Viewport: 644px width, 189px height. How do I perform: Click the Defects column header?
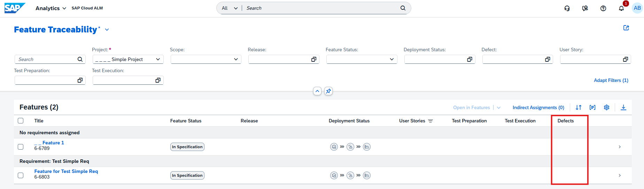(565, 121)
